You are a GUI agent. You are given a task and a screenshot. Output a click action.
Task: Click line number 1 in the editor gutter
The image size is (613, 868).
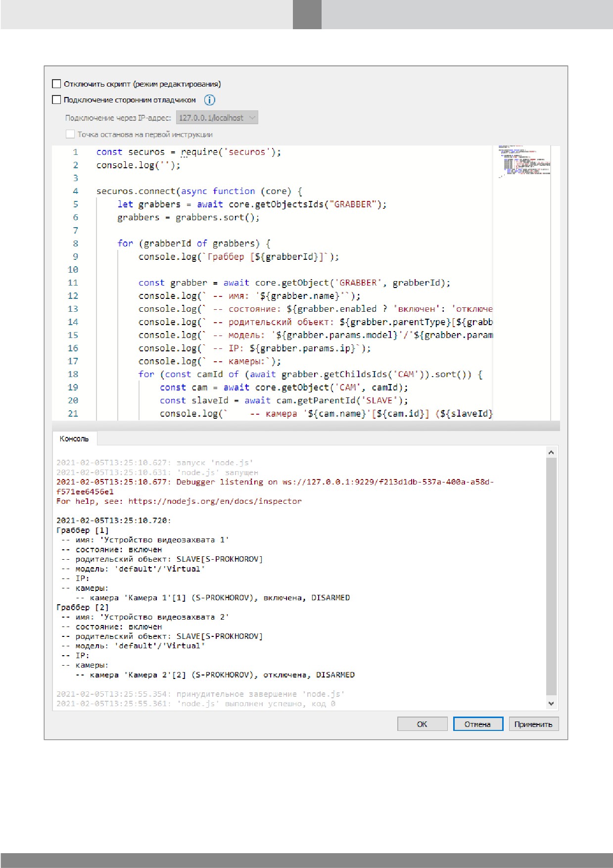point(75,152)
